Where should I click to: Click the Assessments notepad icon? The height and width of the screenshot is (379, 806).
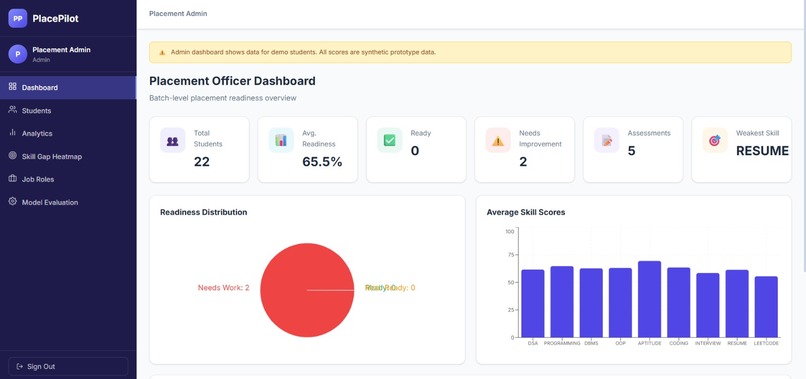click(x=607, y=140)
